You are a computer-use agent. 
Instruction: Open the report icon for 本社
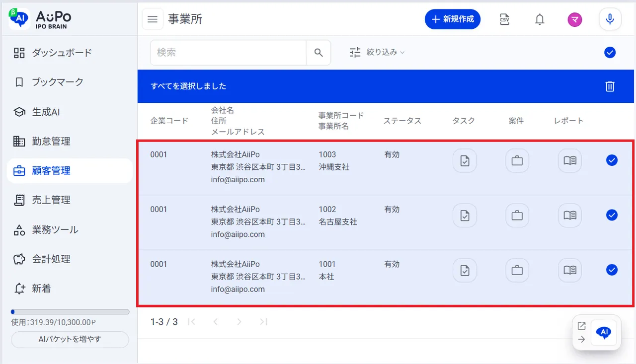click(x=570, y=270)
